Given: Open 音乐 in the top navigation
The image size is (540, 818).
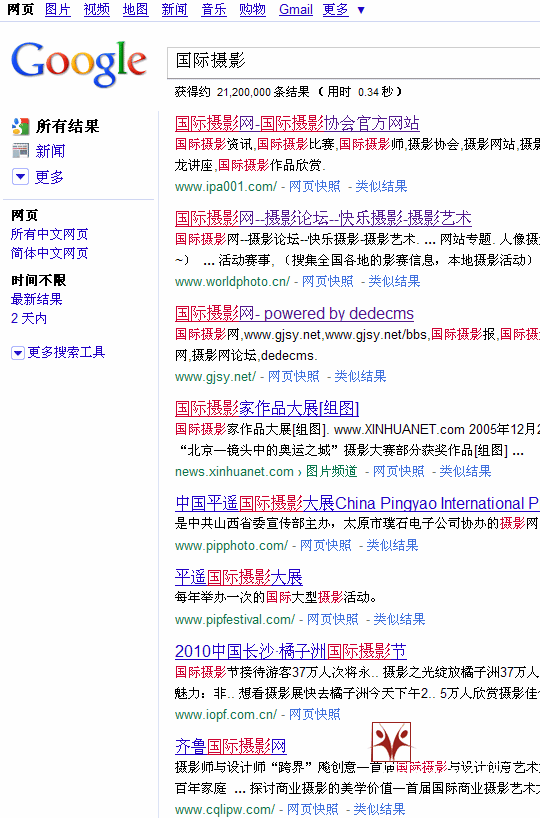Looking at the screenshot, I should pyautogui.click(x=214, y=9).
